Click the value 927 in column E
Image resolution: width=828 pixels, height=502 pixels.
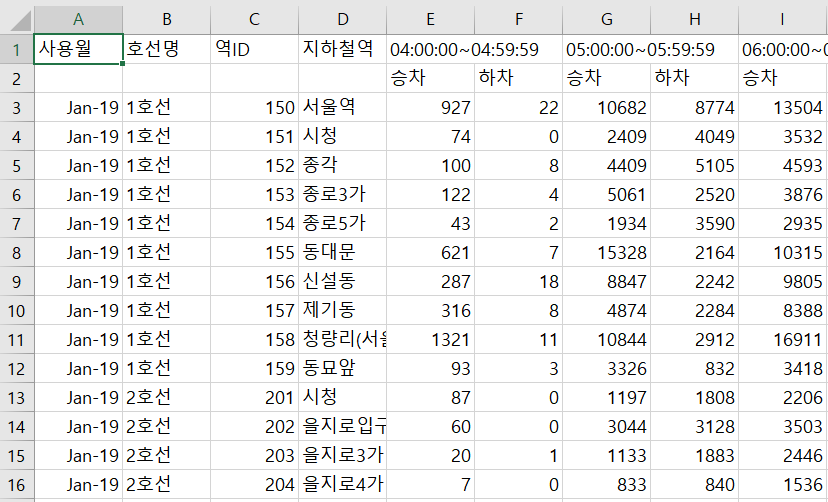(x=430, y=108)
